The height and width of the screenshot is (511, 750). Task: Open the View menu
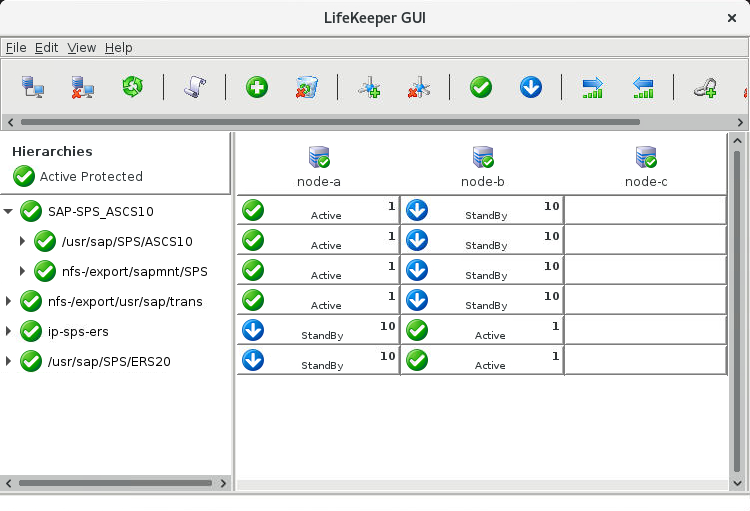click(x=81, y=48)
